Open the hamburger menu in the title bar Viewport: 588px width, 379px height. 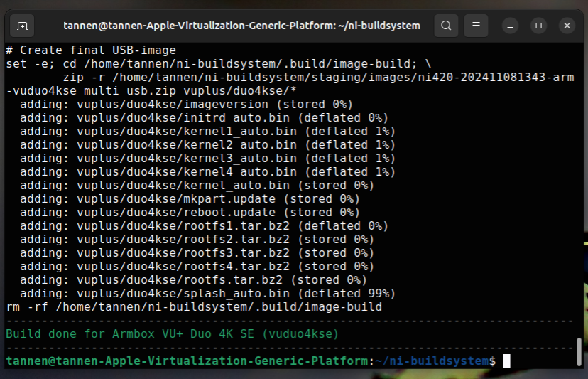[x=477, y=26]
